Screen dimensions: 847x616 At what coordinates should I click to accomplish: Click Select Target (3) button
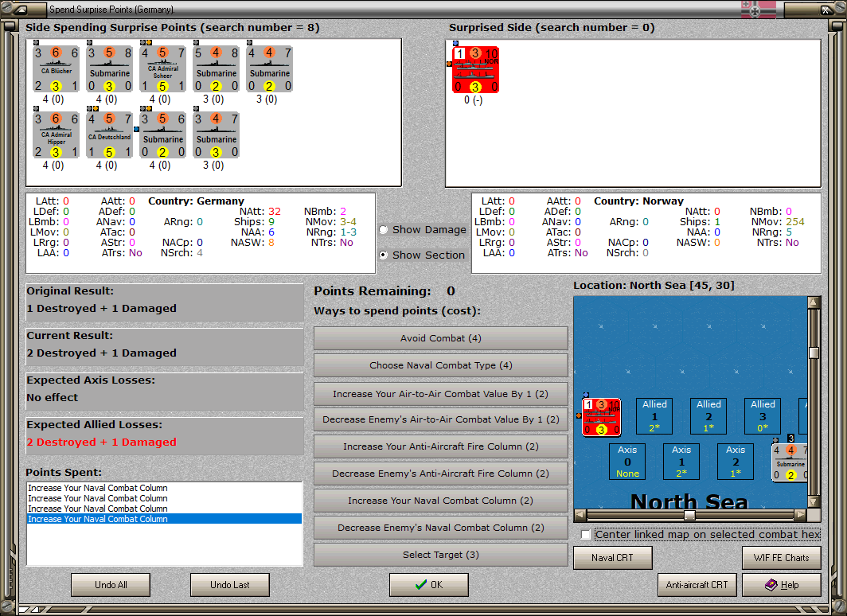pos(441,555)
